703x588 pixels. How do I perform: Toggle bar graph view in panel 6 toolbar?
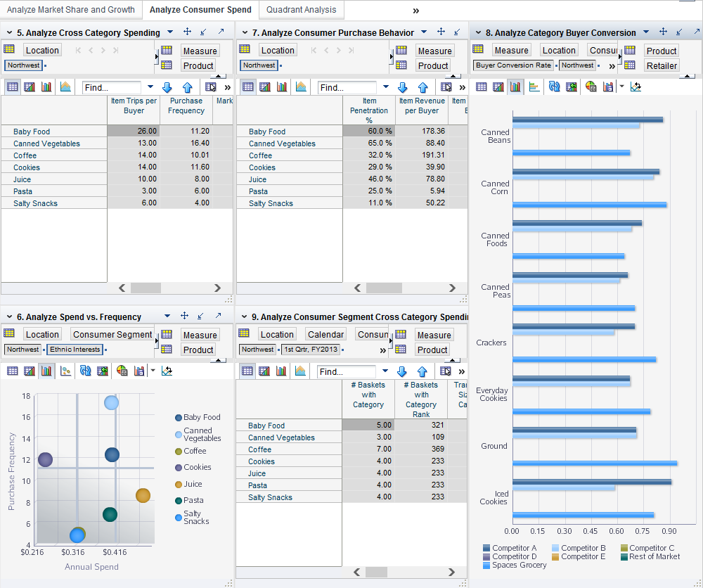pos(46,371)
